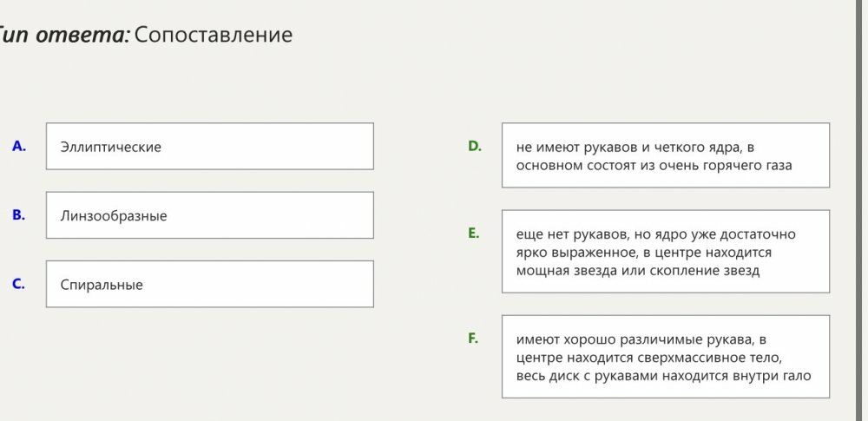Select the Спиральные answer box
Image resolution: width=868 pixels, height=421 pixels.
pos(209,284)
